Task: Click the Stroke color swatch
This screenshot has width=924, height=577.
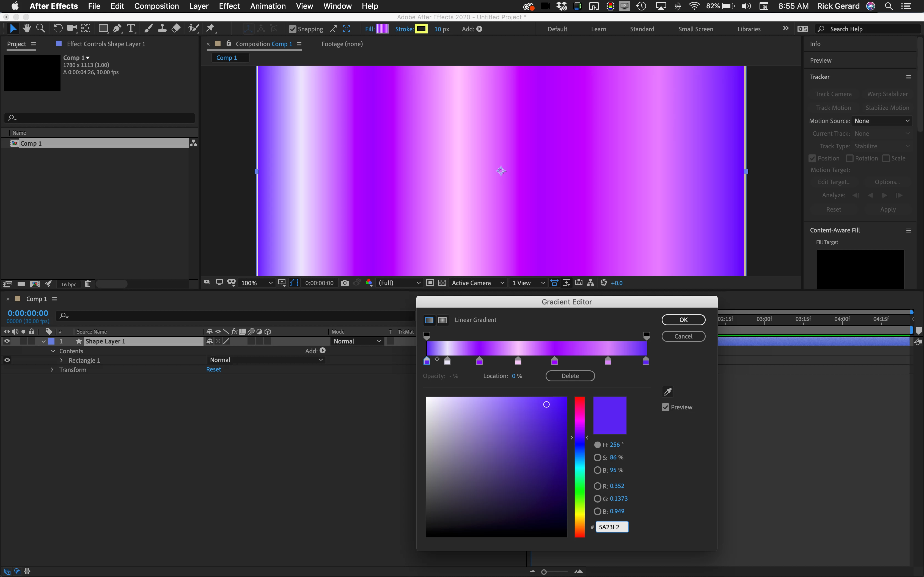Action: pyautogui.click(x=421, y=29)
